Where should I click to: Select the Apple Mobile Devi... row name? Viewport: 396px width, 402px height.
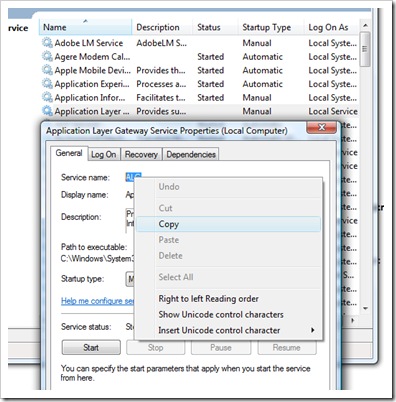93,70
